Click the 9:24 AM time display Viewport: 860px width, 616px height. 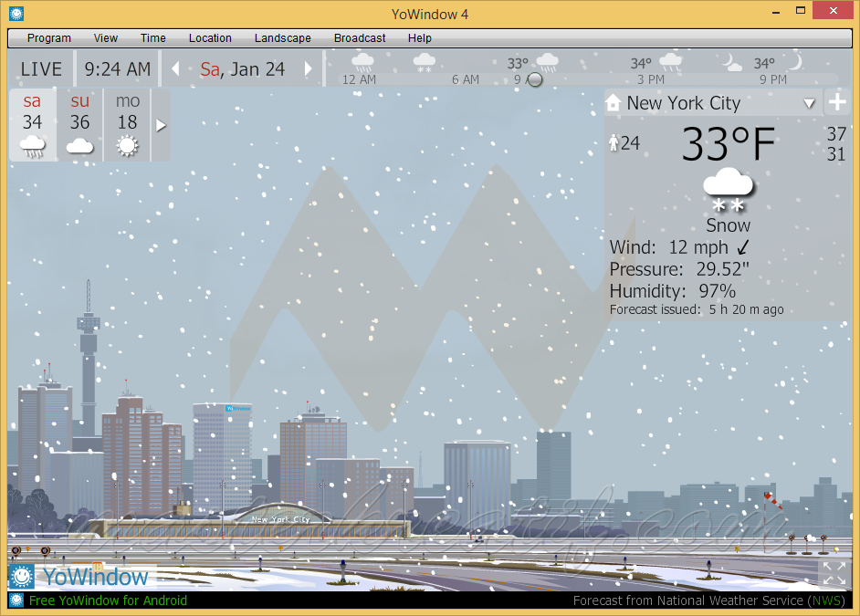(118, 69)
